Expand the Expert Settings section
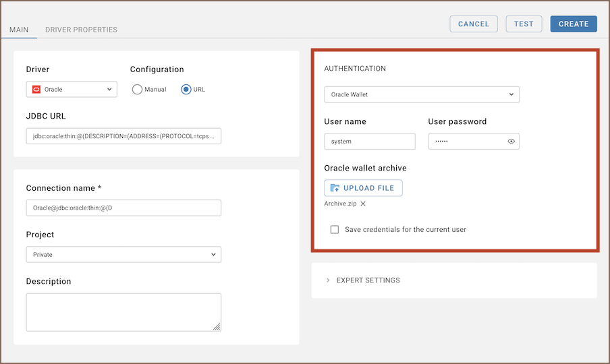Screen dimensions: 610x364 [368, 280]
